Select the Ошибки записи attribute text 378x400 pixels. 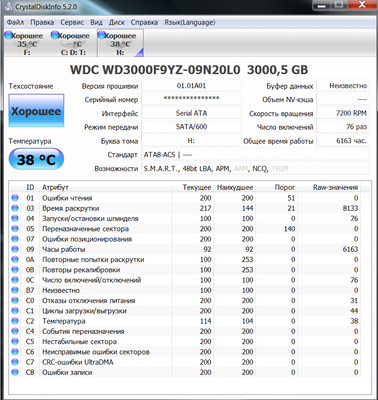pos(67,372)
